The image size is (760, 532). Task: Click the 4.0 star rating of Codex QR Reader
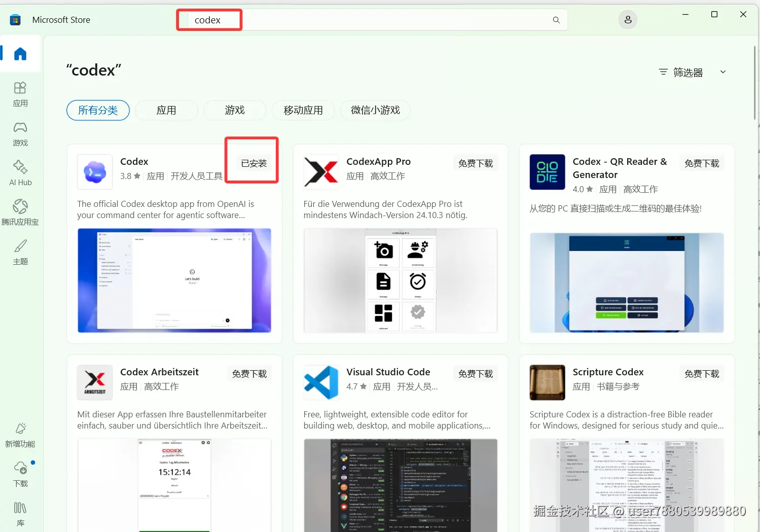(x=583, y=189)
